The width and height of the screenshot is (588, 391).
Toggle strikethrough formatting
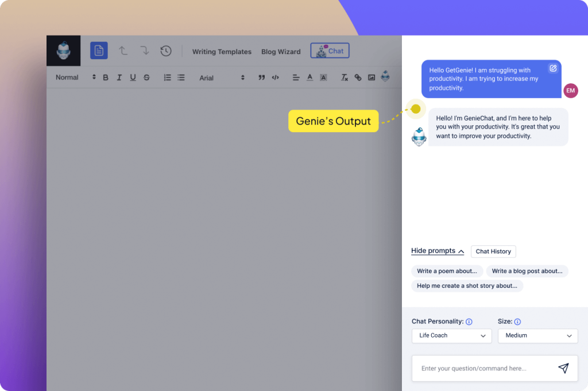click(x=146, y=78)
